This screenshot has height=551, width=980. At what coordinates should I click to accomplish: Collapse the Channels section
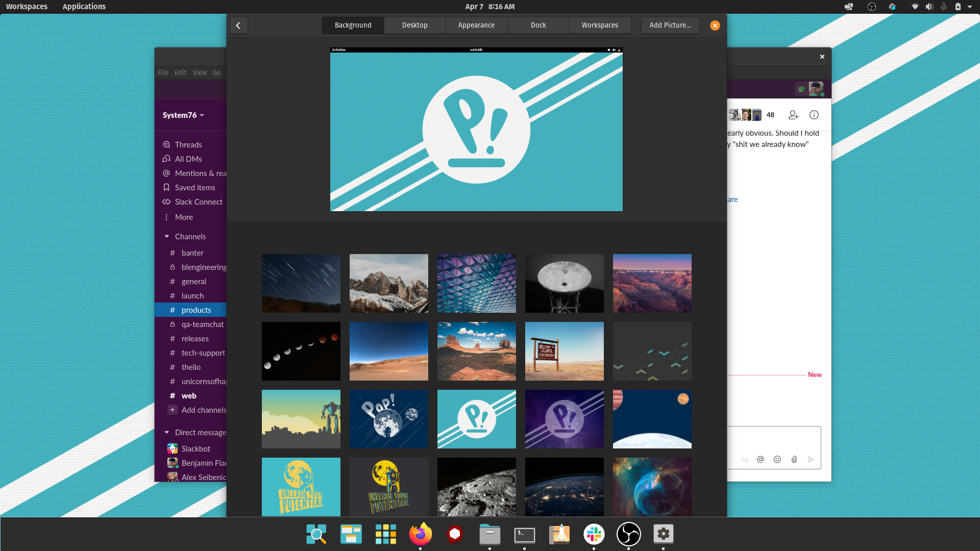[x=167, y=236]
